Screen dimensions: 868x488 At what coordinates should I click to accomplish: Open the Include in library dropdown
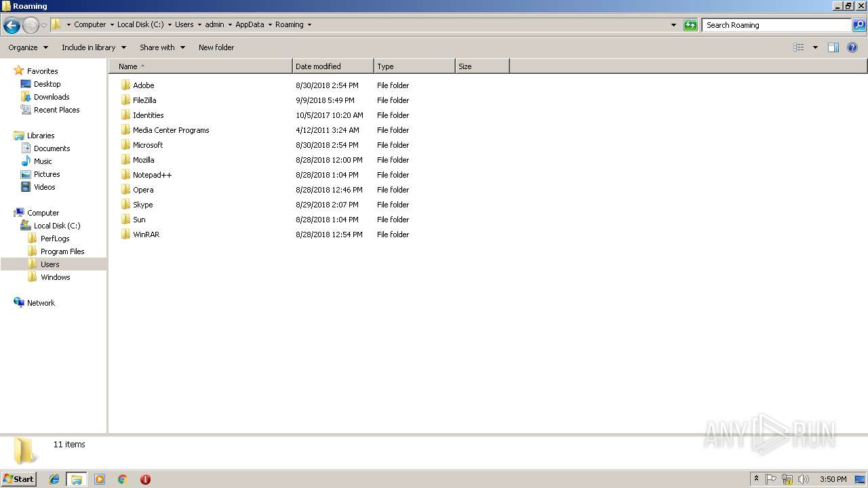(94, 47)
